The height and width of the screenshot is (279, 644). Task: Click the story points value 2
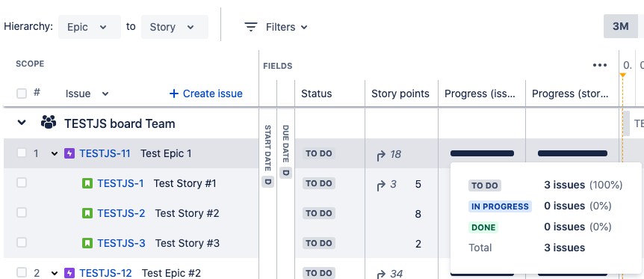(x=418, y=244)
